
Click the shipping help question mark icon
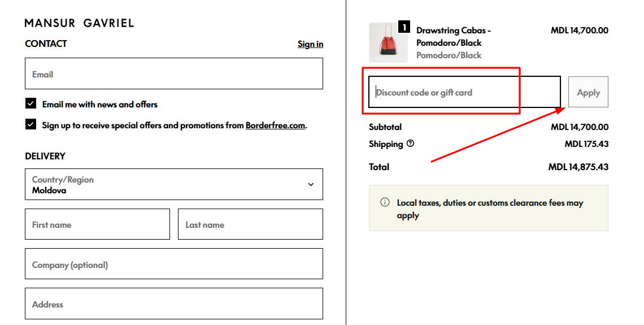tap(410, 144)
